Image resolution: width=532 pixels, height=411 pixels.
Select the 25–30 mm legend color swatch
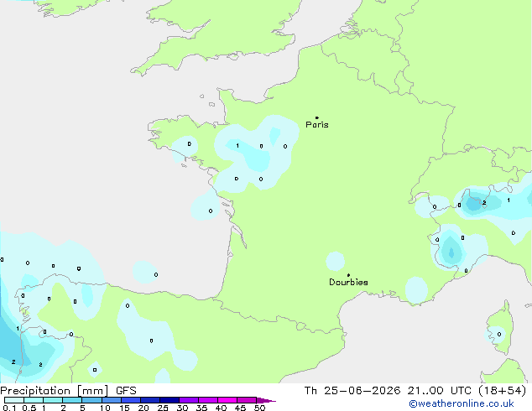coord(170,400)
